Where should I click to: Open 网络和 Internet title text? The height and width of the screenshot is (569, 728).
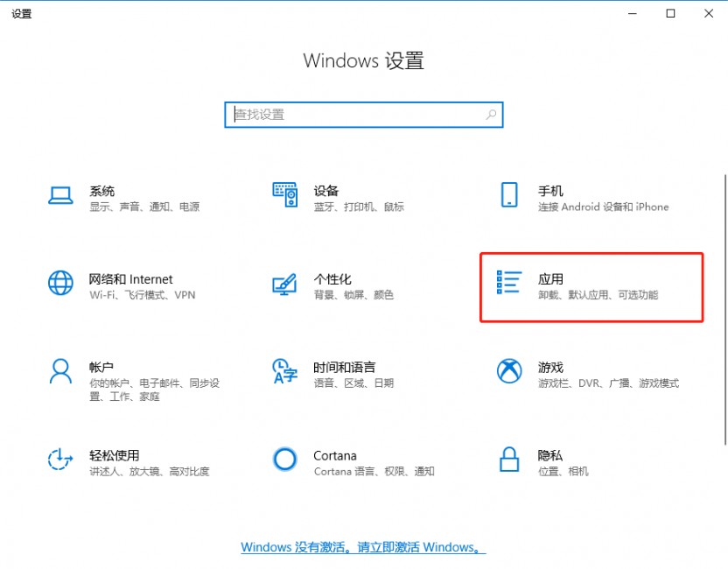pyautogui.click(x=130, y=279)
